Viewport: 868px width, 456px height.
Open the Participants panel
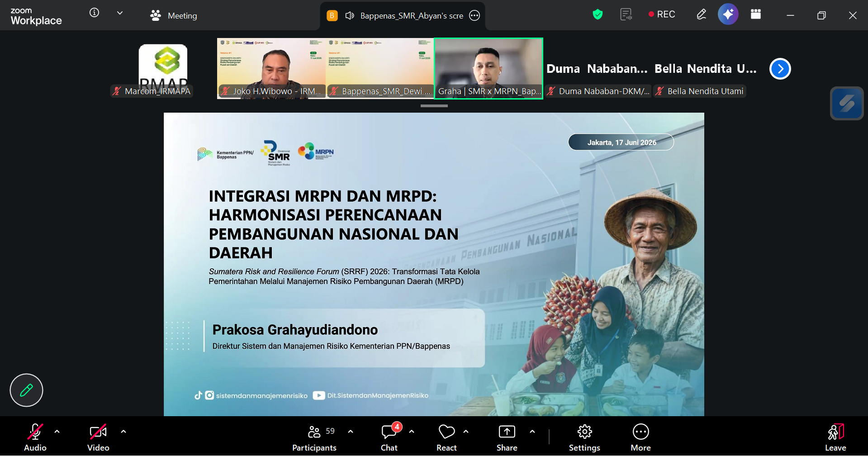click(x=314, y=437)
